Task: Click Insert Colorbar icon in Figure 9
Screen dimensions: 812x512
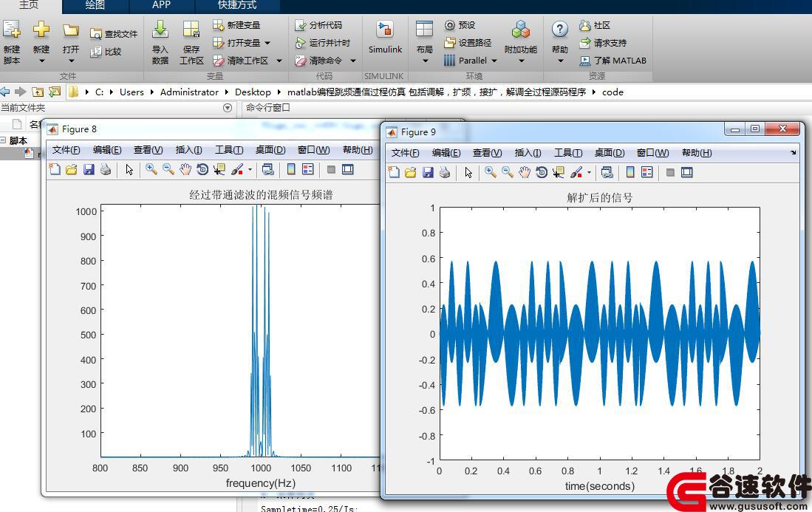Action: [x=630, y=172]
